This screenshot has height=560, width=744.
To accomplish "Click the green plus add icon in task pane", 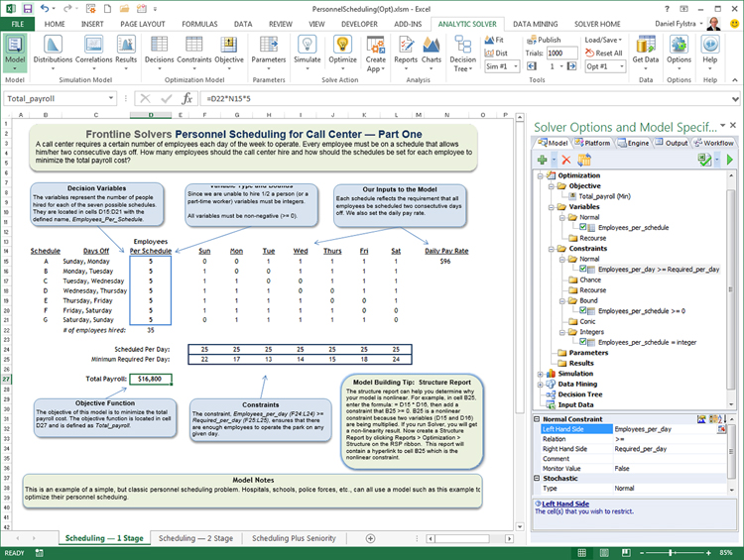I will 542,160.
